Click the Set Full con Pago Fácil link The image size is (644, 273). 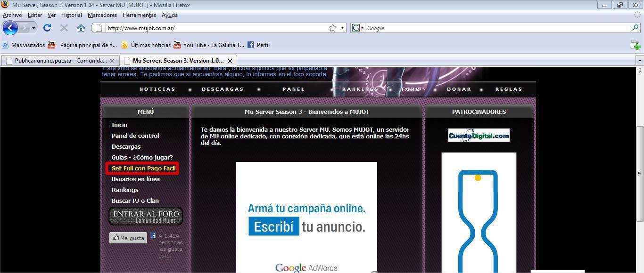tap(143, 168)
